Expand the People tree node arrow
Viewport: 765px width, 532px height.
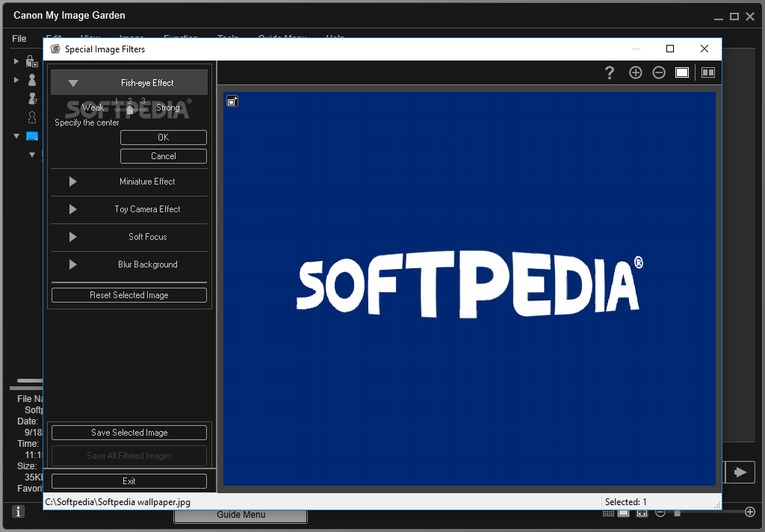[16, 79]
